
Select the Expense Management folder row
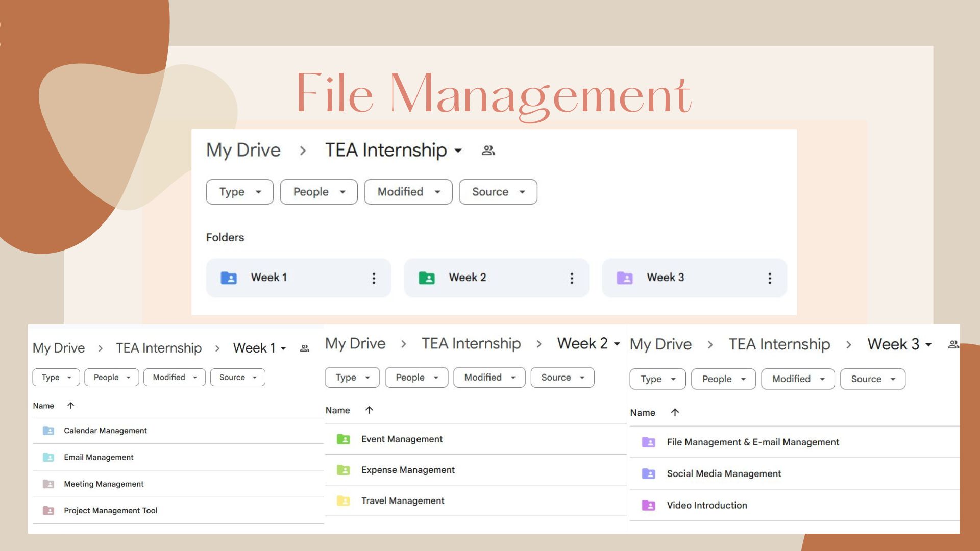[x=407, y=470]
